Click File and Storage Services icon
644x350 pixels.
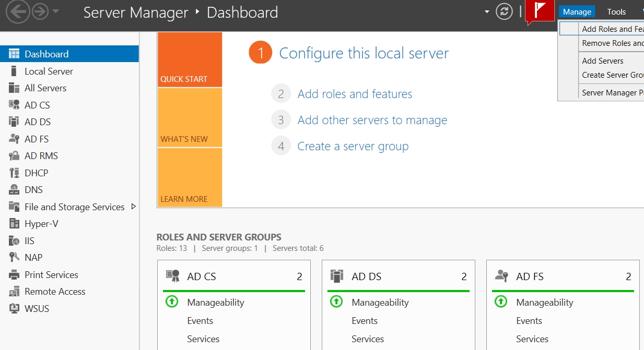pyautogui.click(x=14, y=207)
